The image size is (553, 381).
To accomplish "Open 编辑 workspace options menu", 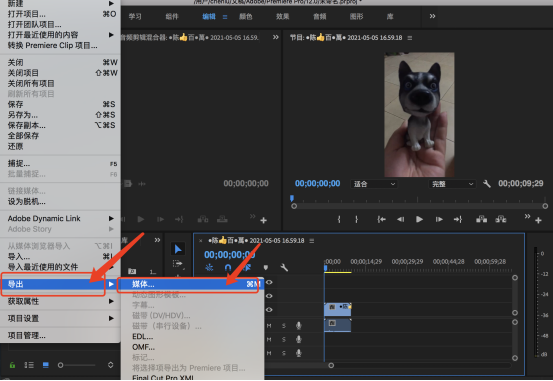I will point(225,17).
